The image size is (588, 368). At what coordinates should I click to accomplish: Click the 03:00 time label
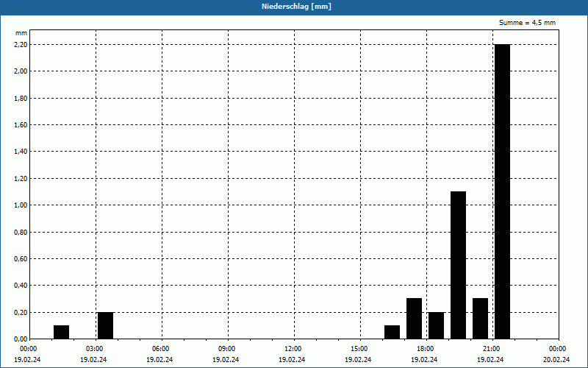click(95, 349)
